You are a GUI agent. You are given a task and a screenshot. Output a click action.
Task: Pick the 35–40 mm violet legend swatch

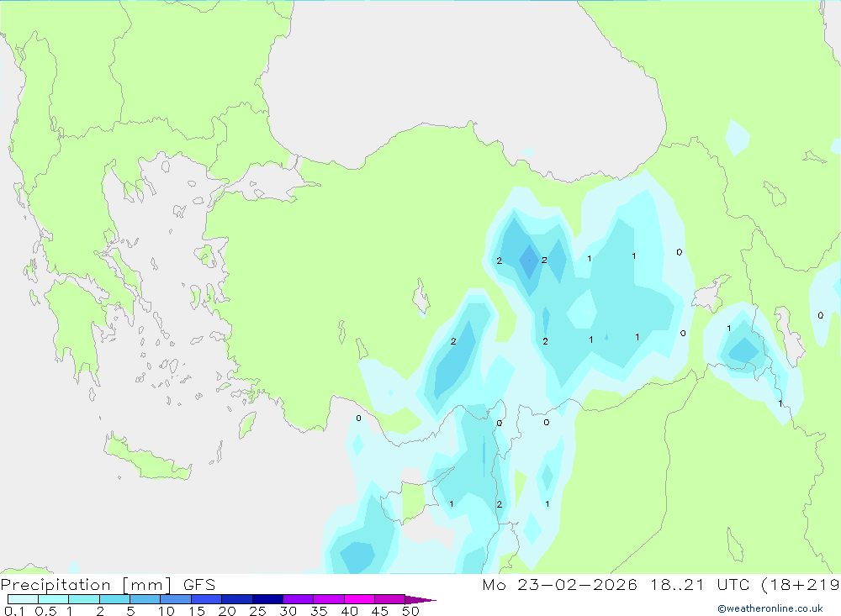click(x=328, y=599)
